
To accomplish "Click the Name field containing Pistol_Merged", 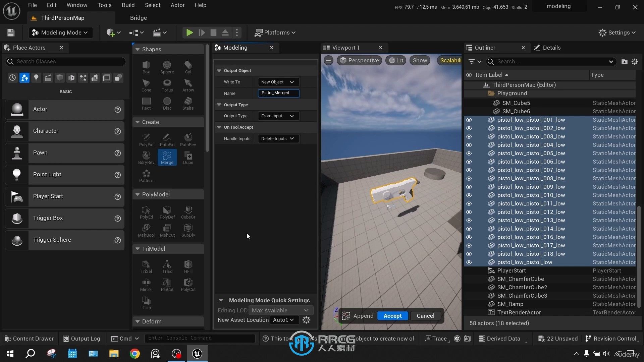I will click(278, 93).
